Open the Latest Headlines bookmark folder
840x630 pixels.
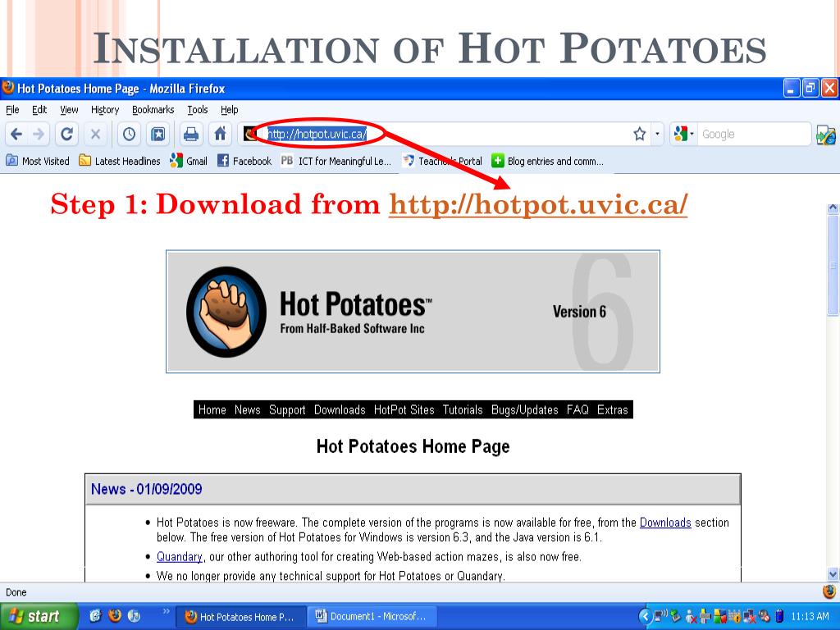click(x=120, y=161)
